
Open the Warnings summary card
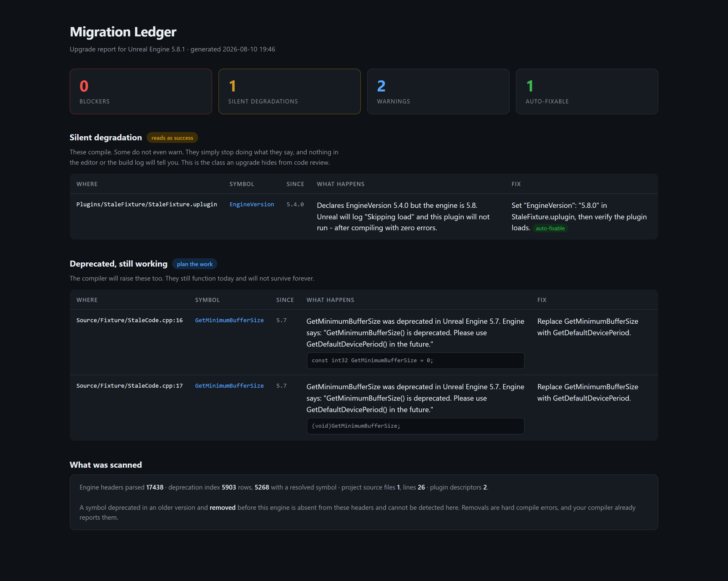coord(438,91)
